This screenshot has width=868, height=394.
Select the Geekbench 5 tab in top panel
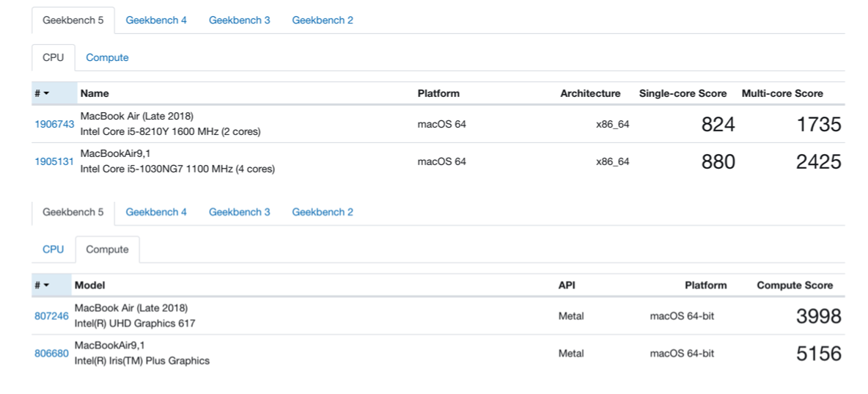(x=73, y=20)
